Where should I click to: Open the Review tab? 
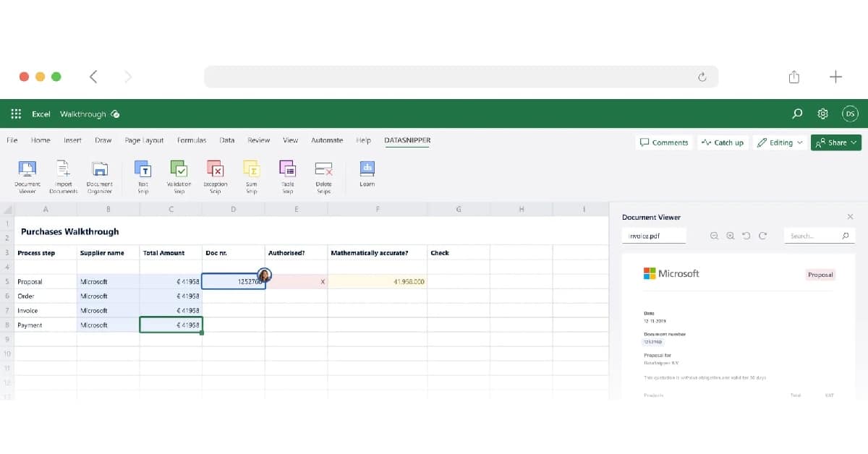(258, 140)
